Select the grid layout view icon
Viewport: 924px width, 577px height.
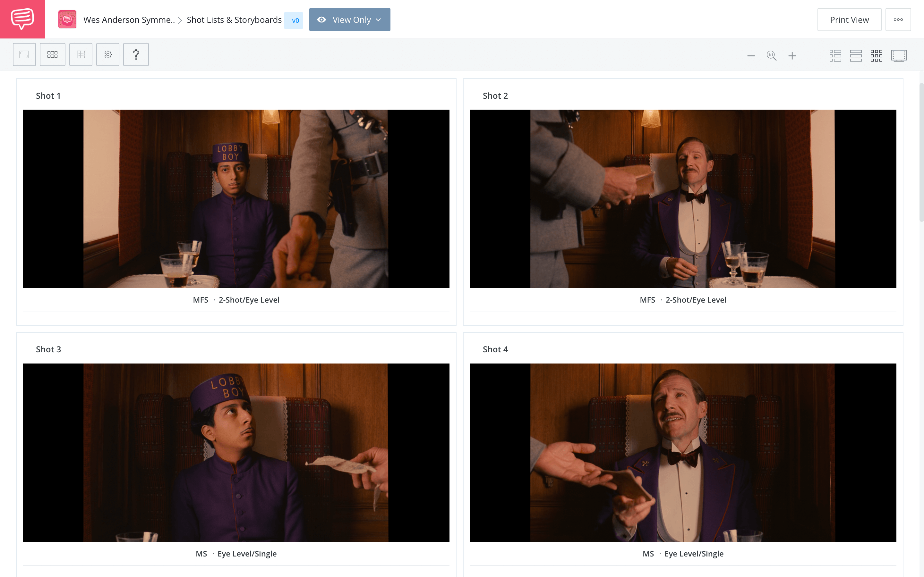[x=877, y=54]
